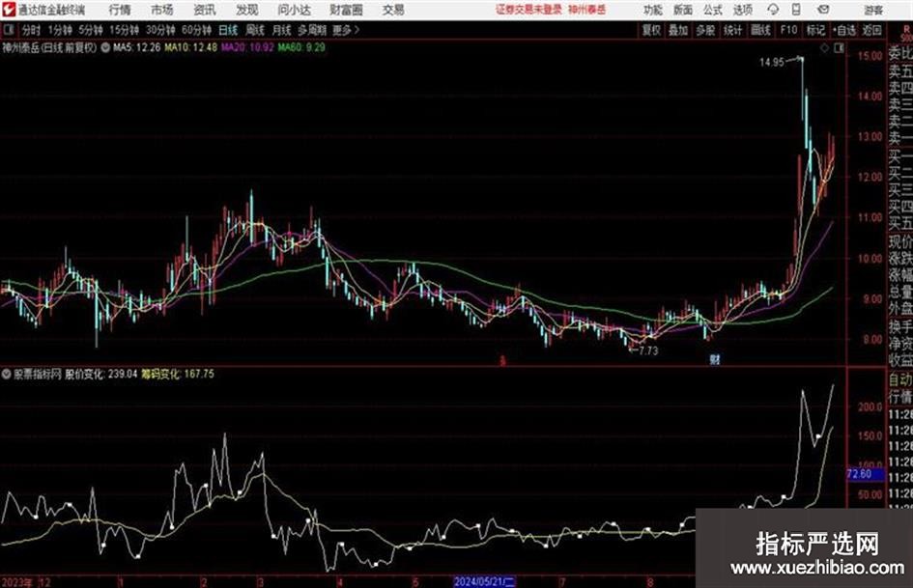Open the mobile phone icon
Viewport: 913px width, 588px height.
point(796,10)
